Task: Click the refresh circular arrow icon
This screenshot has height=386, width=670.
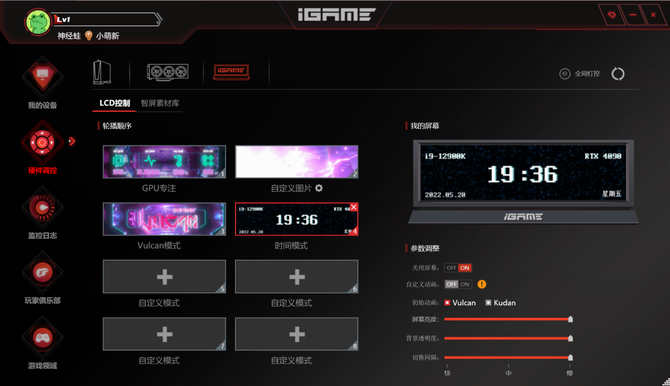Action: point(618,74)
